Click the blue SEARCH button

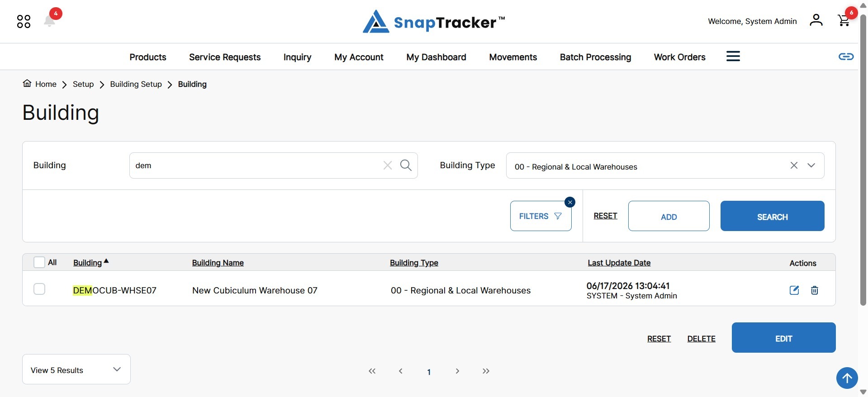772,216
